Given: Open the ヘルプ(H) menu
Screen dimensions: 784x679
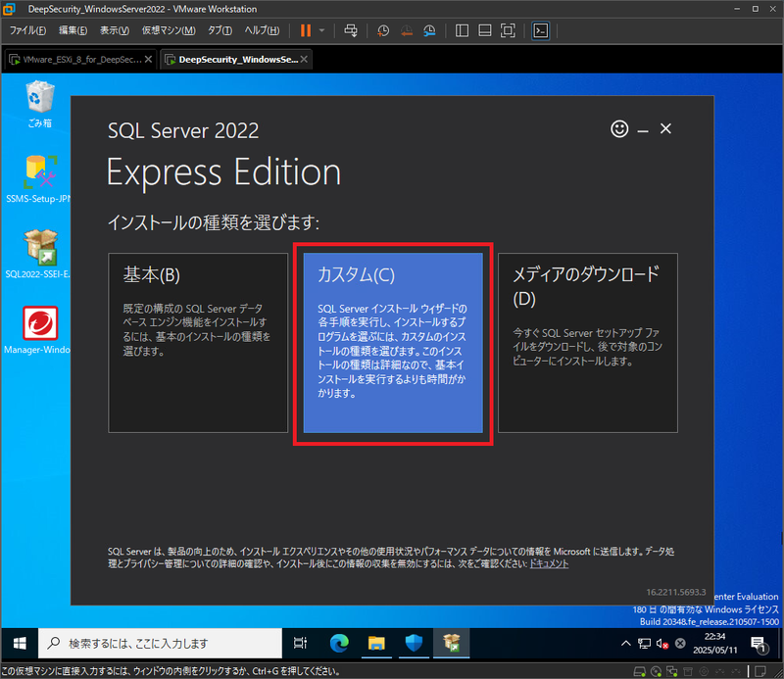Looking at the screenshot, I should pyautogui.click(x=262, y=30).
